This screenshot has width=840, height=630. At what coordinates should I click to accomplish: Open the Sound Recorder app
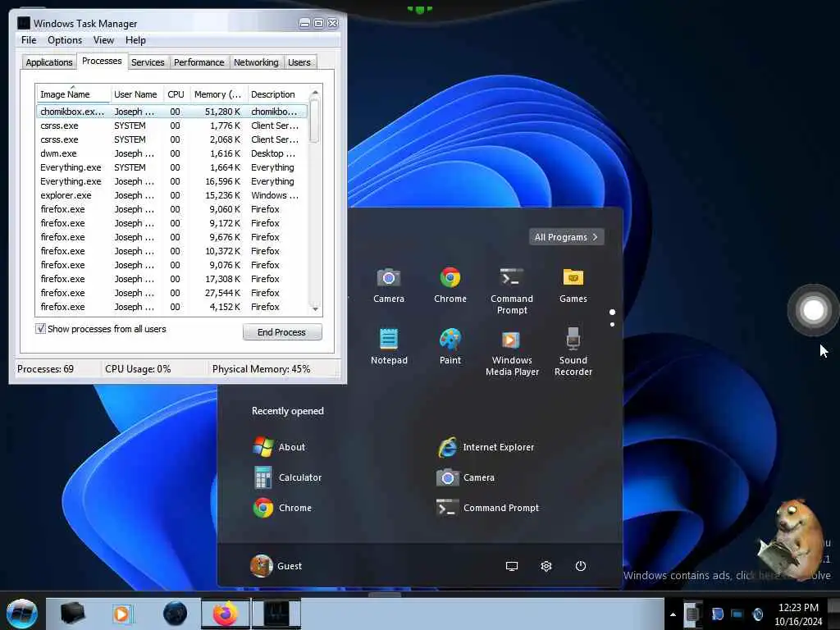[x=573, y=353]
